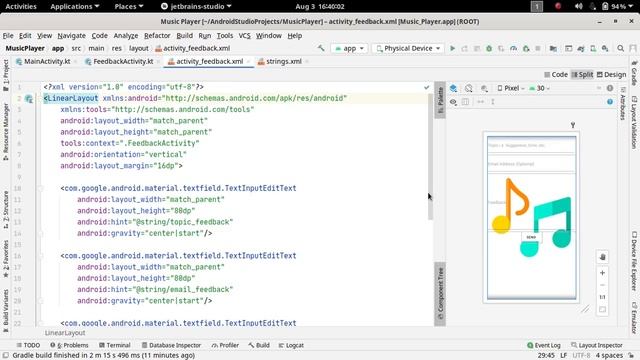Open the VCS menu
Viewport: 640px width, 360px height.
point(244,36)
